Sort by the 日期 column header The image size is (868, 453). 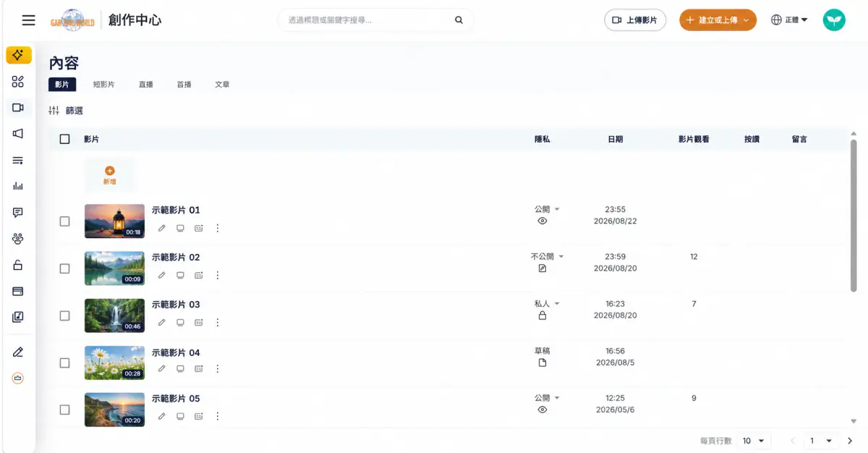coord(615,139)
